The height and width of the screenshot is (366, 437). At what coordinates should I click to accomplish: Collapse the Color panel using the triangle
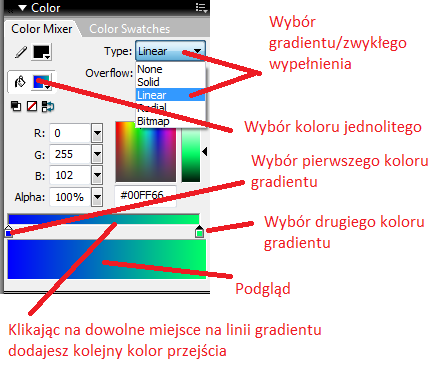(23, 8)
